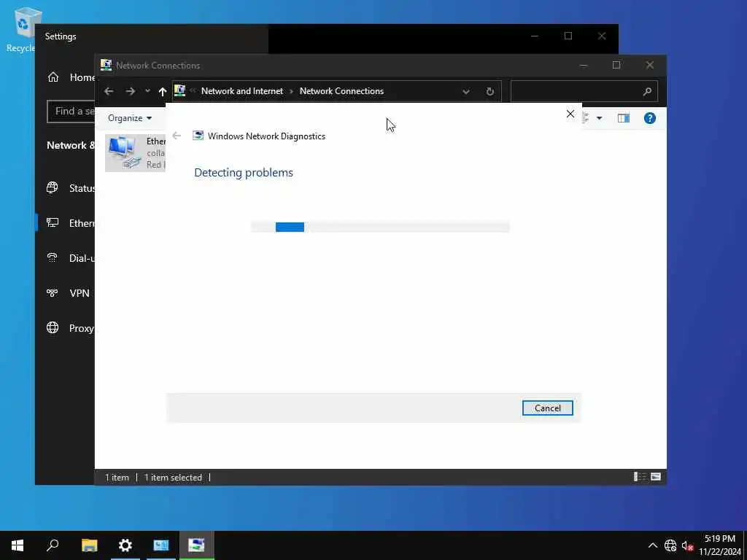This screenshot has width=747, height=560.
Task: Click '1 item selected' in status bar
Action: [x=173, y=477]
